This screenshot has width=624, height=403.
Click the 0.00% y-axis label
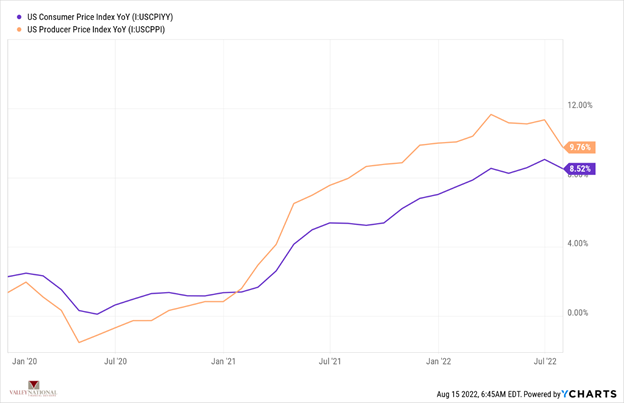[579, 313]
